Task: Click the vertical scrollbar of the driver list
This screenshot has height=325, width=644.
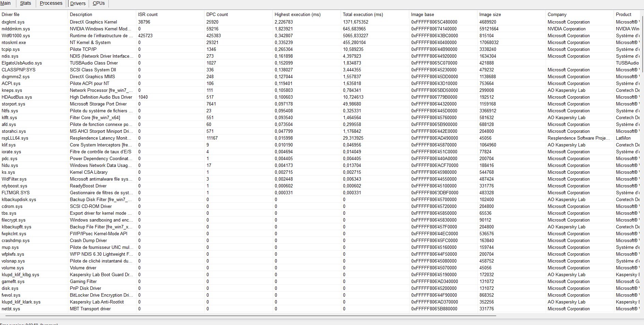Action: (642, 44)
